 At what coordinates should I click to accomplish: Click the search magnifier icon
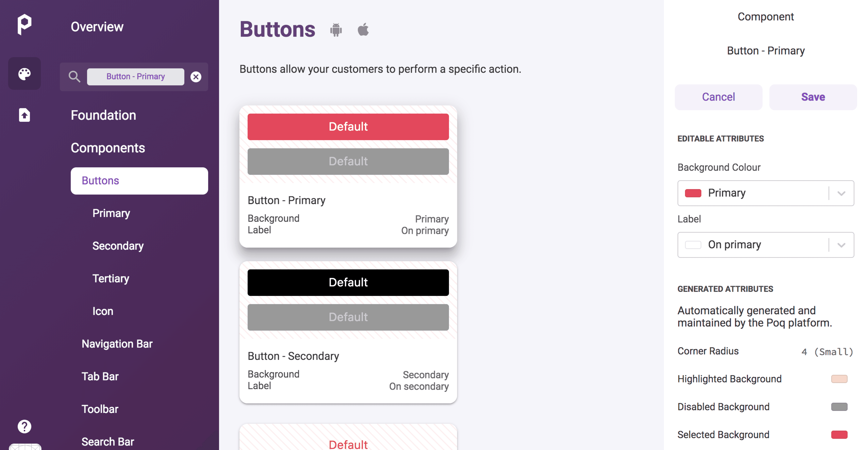pos(74,77)
